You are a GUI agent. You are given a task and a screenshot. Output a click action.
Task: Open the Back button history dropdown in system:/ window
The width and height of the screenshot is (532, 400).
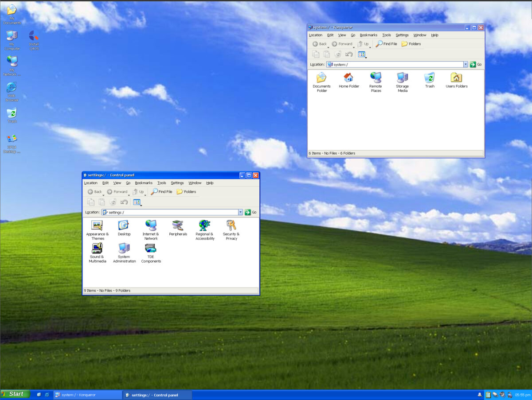[x=328, y=47]
